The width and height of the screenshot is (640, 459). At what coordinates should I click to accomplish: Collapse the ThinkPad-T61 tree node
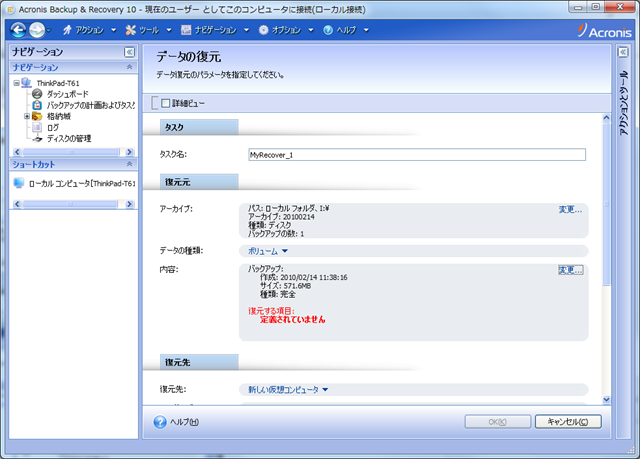pos(16,83)
